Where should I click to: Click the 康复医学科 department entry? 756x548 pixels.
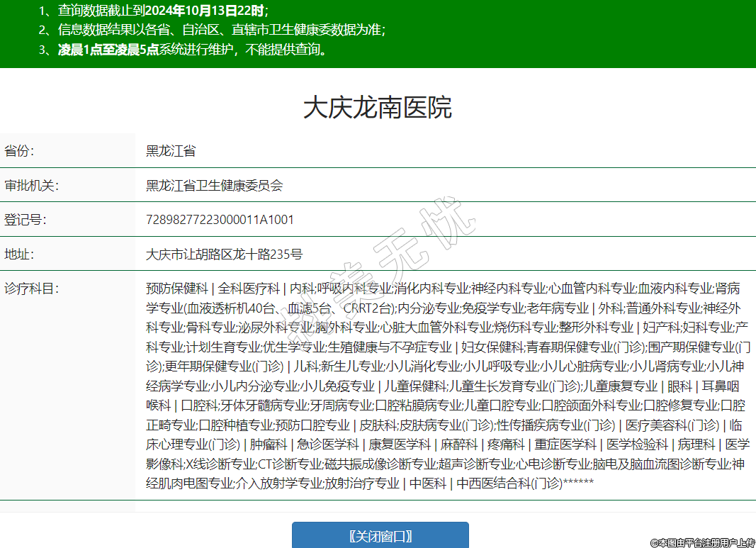(400, 444)
